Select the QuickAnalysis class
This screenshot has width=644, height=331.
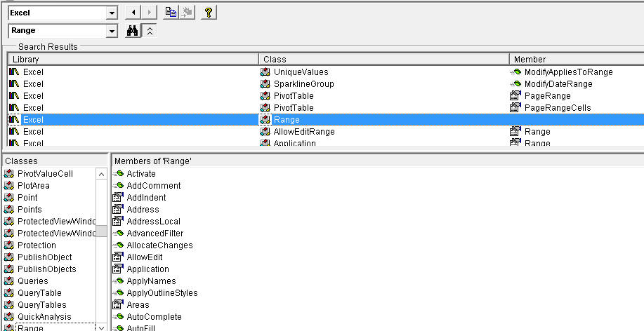44,317
